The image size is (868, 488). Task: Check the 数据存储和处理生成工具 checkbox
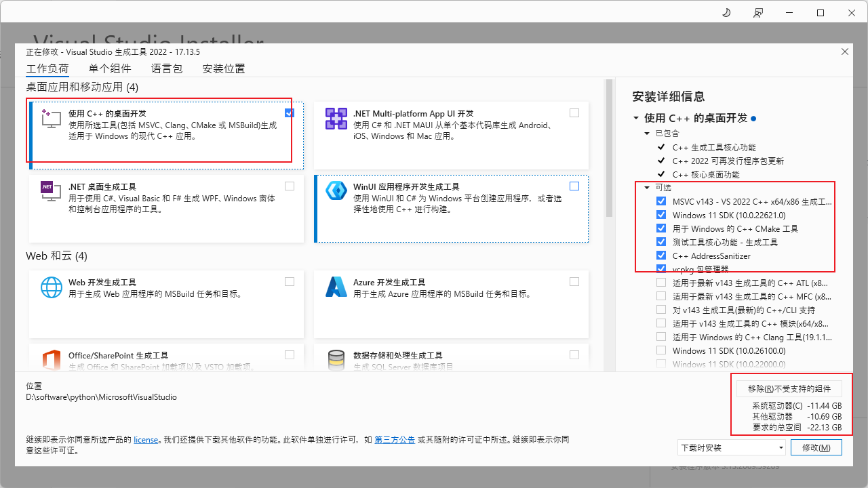pos(574,354)
